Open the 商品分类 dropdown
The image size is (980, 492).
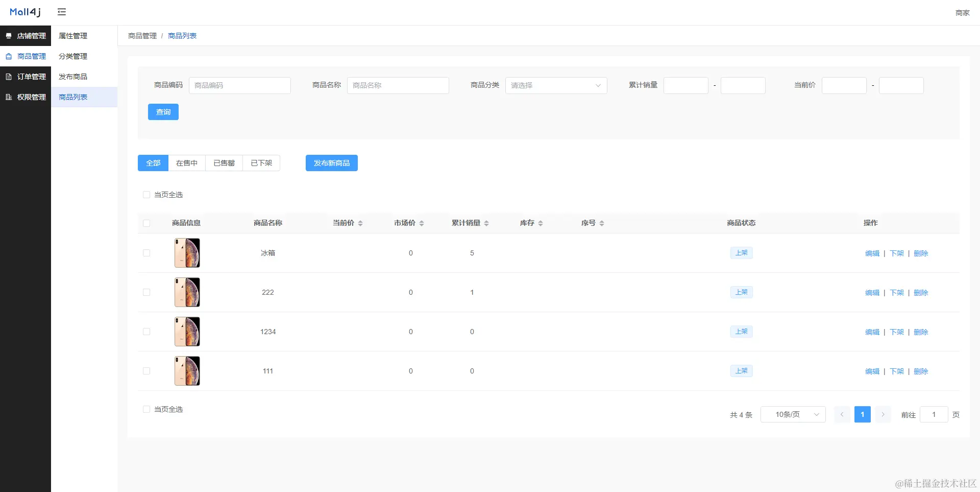tap(556, 85)
